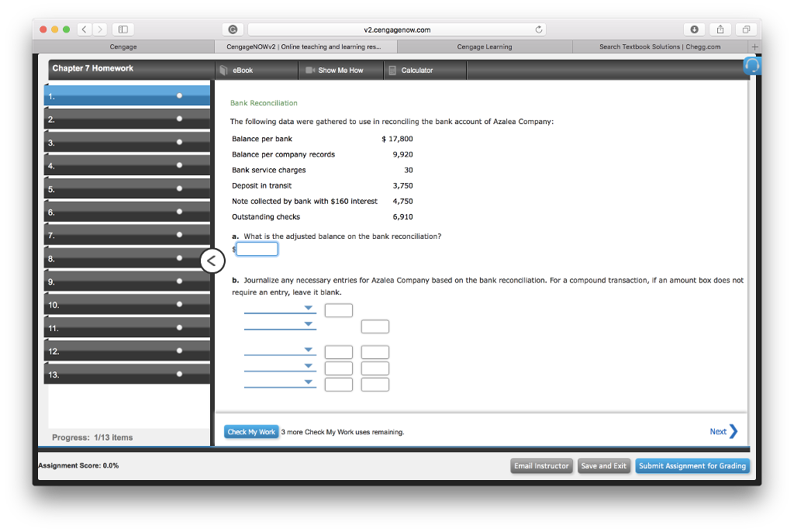Click the fourth row debit amount box
Screen dimensions: 794x532
coord(339,368)
